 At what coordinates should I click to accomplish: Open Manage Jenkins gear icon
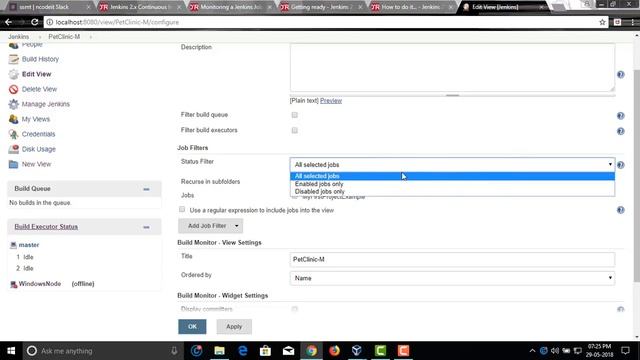pyautogui.click(x=13, y=104)
